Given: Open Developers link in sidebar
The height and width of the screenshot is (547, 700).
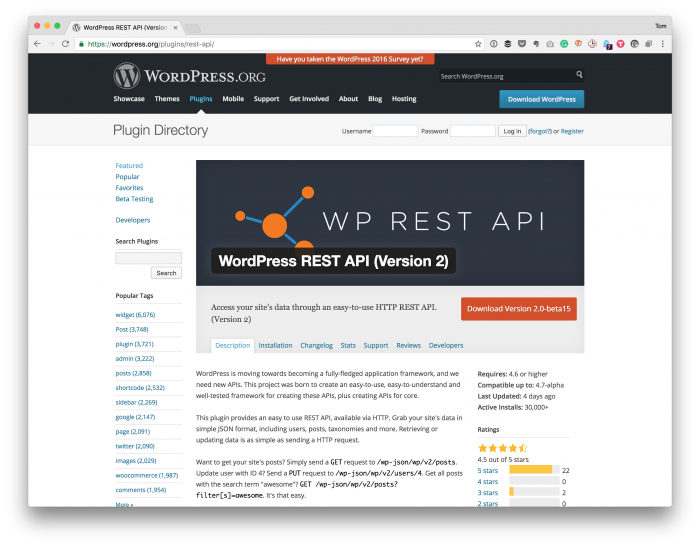Looking at the screenshot, I should click(x=133, y=220).
